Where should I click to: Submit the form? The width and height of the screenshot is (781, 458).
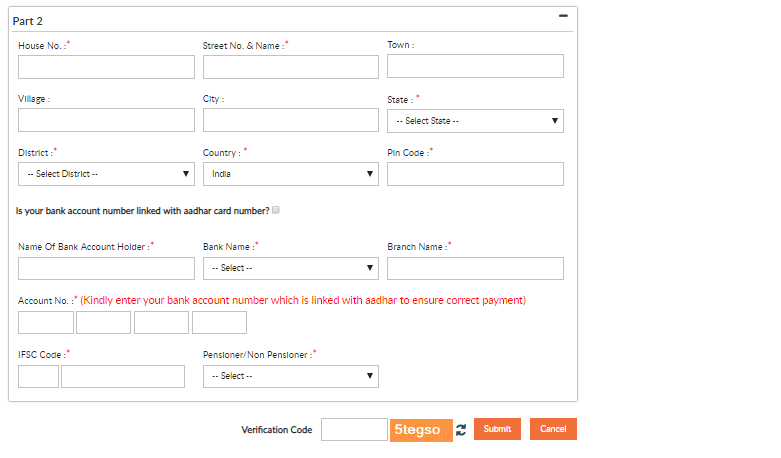tap(497, 429)
